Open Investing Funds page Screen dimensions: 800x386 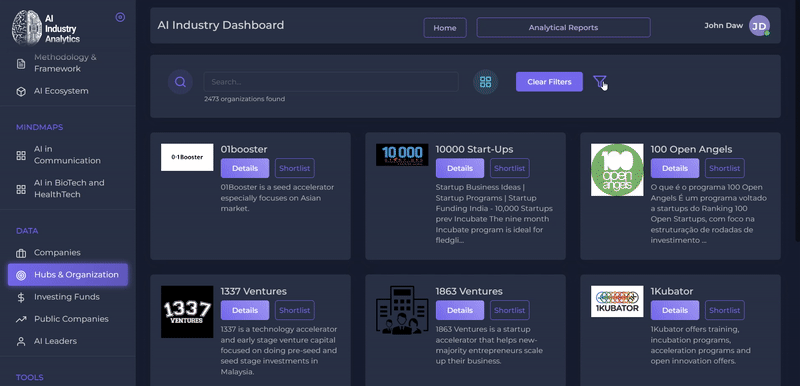(x=67, y=297)
